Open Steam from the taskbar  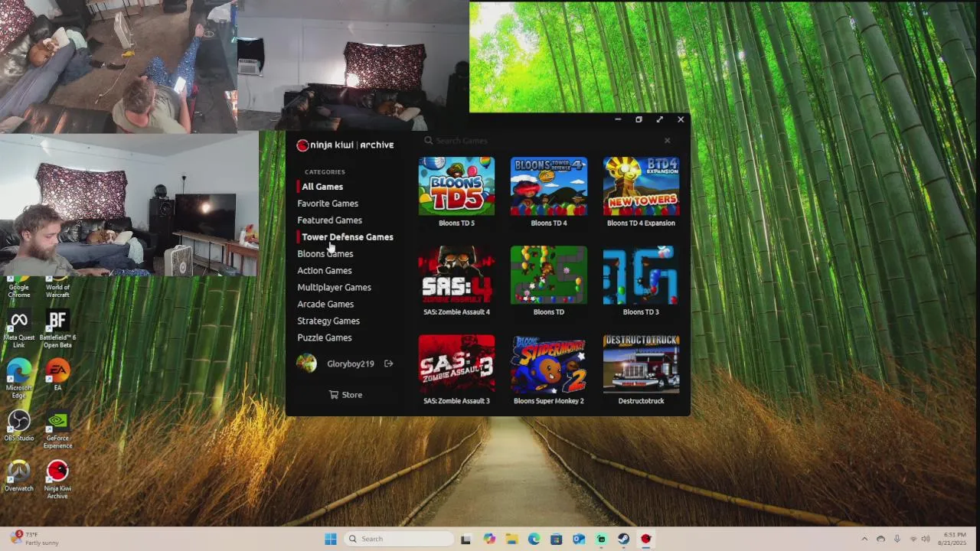623,539
